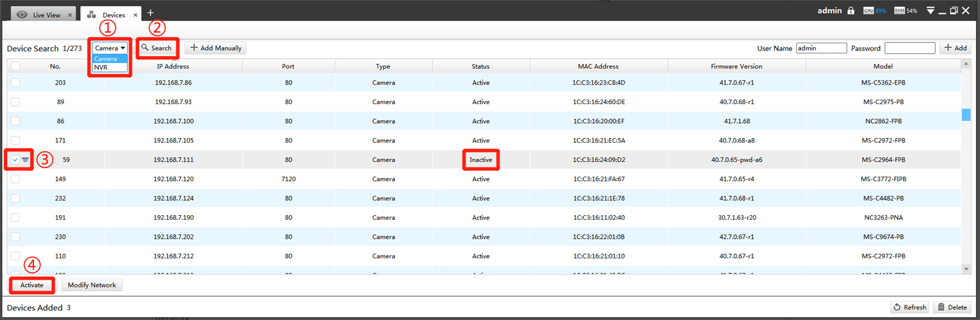Close the Devices tab
The height and width of the screenshot is (320, 980).
[135, 15]
